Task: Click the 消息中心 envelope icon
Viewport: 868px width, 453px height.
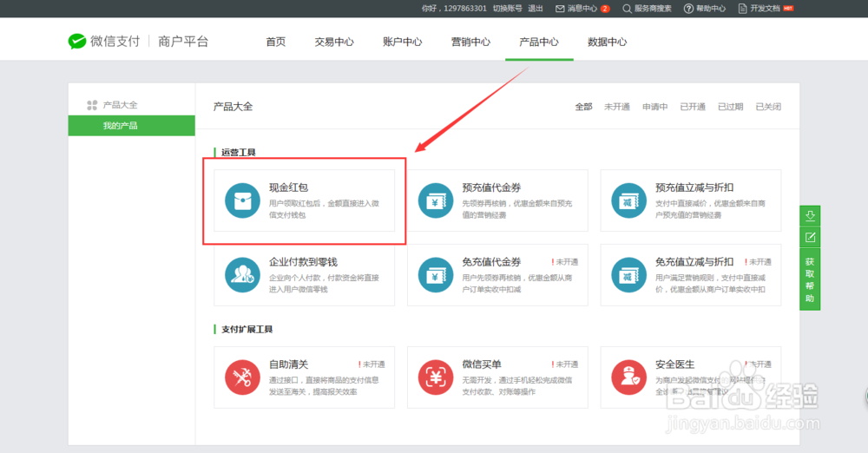Action: pos(560,9)
